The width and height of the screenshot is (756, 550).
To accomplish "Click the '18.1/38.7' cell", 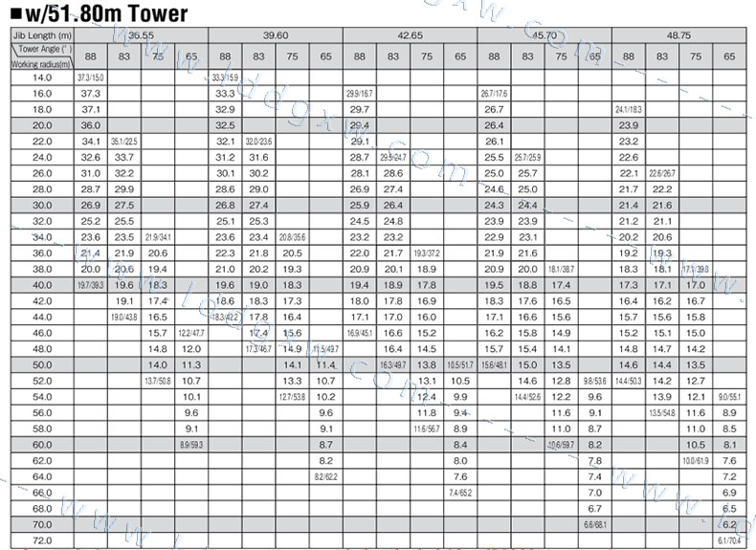I will [x=562, y=269].
